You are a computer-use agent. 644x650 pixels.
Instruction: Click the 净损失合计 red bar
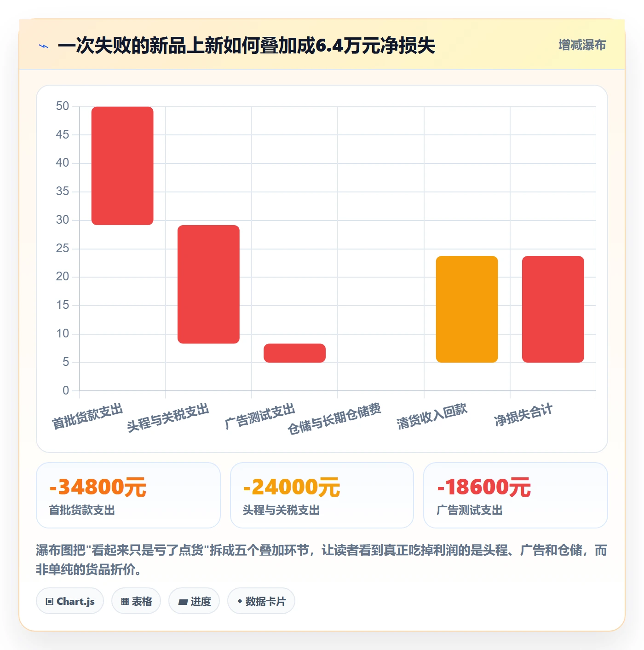553,309
